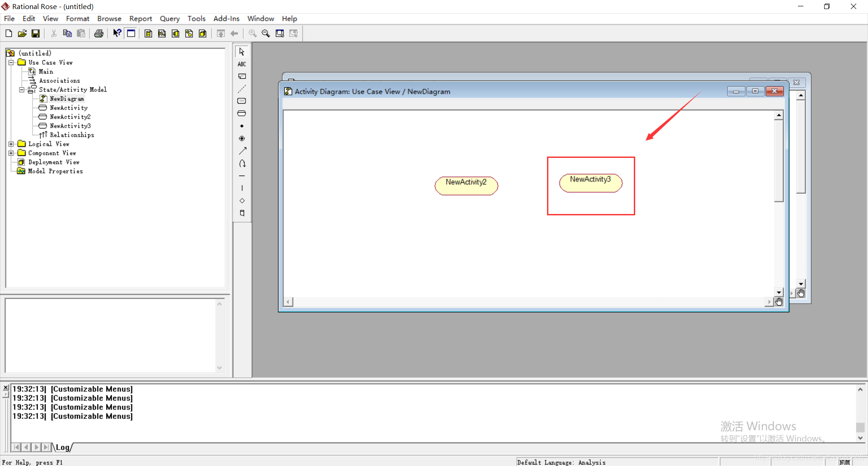
Task: Click the diagram's horizontal scroll left arrow
Action: click(288, 302)
